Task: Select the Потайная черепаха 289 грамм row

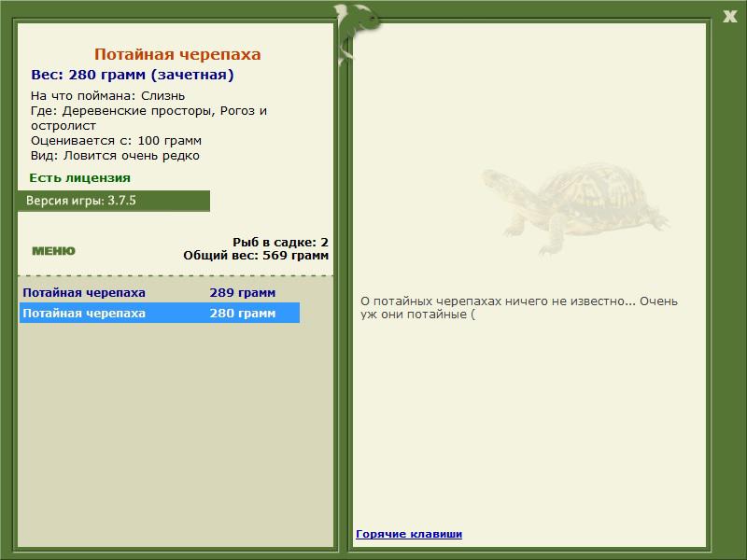Action: (x=159, y=292)
